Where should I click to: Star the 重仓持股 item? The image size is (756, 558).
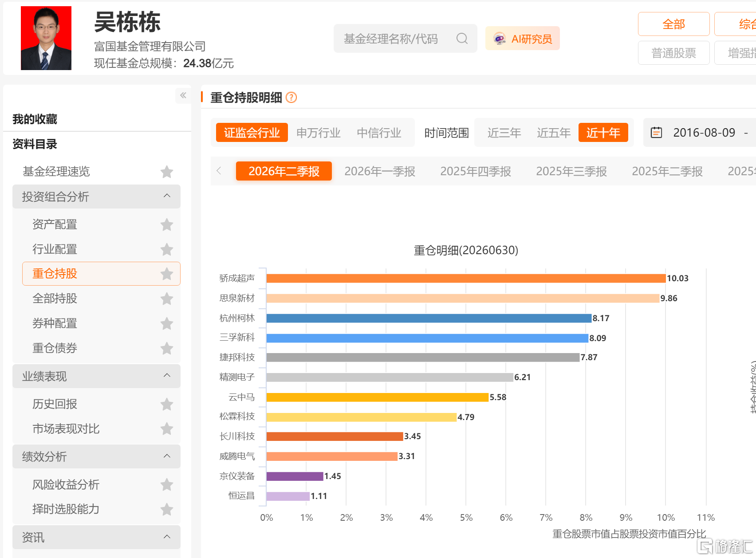(167, 274)
